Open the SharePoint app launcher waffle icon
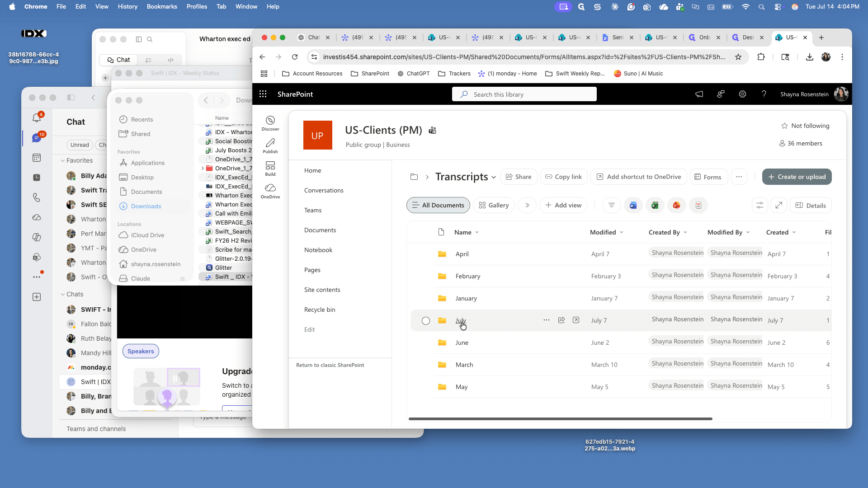This screenshot has width=868, height=488. [263, 94]
